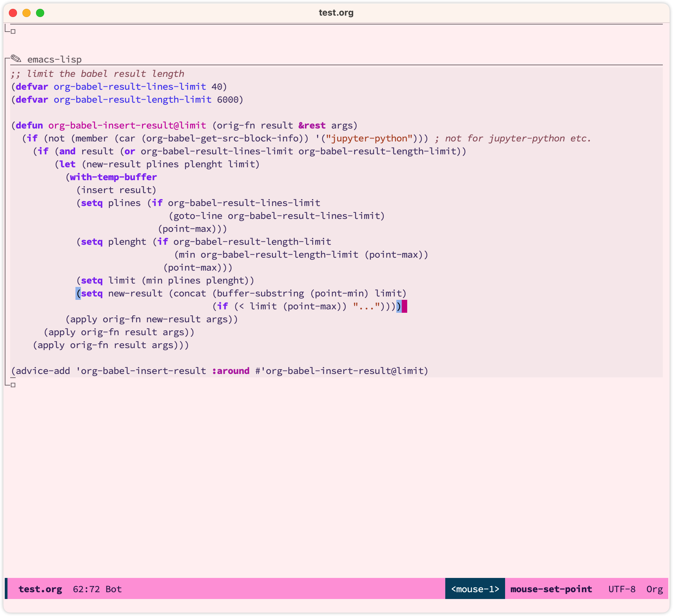Click org-babel-get-src-block-info call
The image size is (673, 616).
pos(222,138)
